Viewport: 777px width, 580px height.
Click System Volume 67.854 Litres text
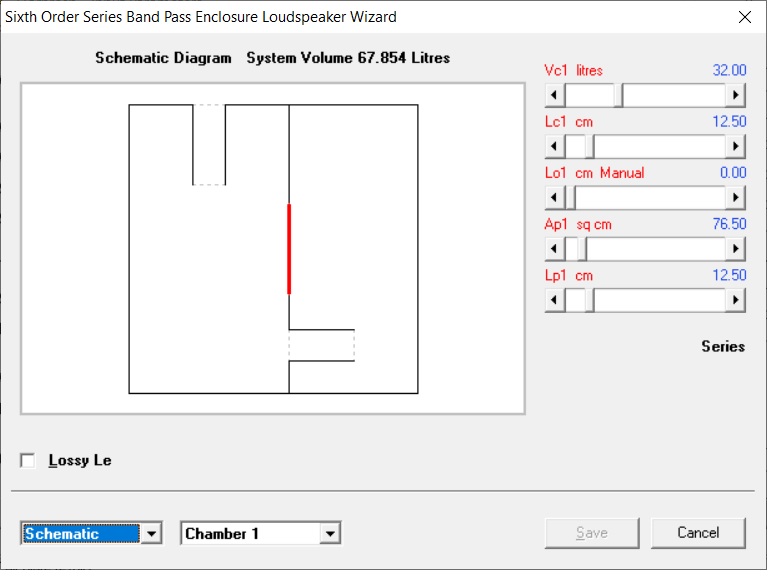[348, 58]
